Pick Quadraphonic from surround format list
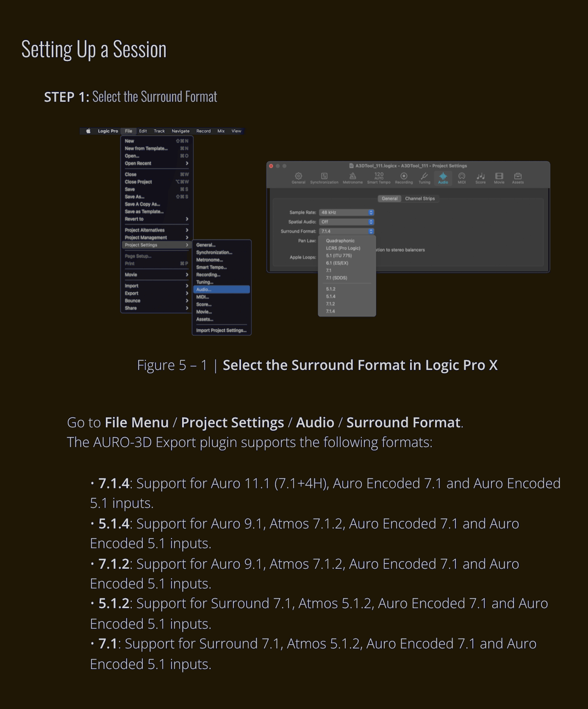This screenshot has height=709, width=588. coord(347,241)
